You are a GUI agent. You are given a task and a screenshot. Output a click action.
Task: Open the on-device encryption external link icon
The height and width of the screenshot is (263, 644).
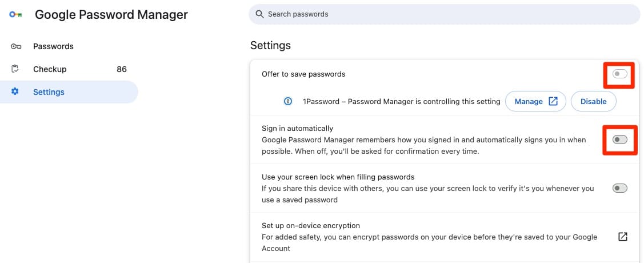[x=623, y=237]
